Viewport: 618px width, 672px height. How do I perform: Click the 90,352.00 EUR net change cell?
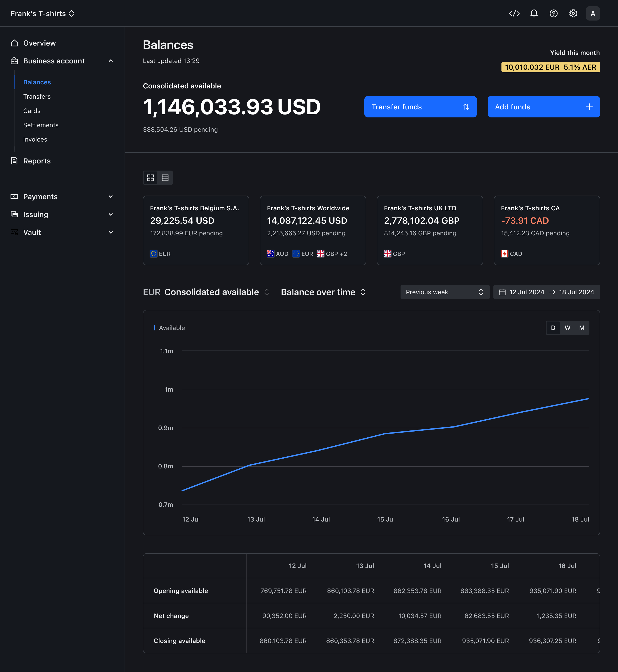[x=284, y=616]
